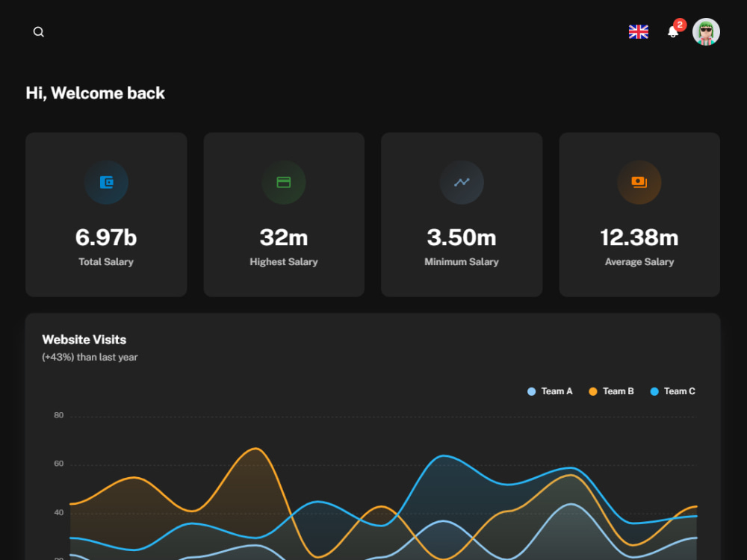The height and width of the screenshot is (560, 747).
Task: Click the red notification badge showing 2
Action: [x=680, y=25]
